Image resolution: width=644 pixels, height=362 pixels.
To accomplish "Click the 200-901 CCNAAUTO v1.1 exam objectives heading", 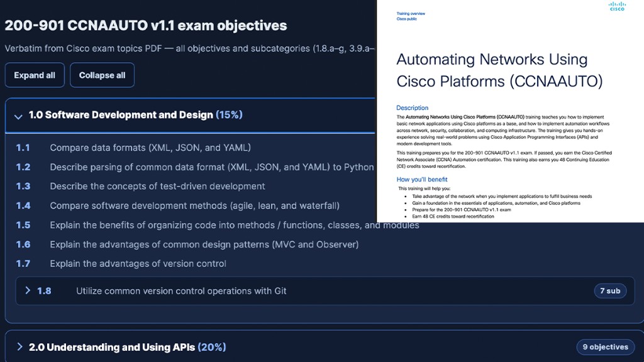I will point(146,25).
